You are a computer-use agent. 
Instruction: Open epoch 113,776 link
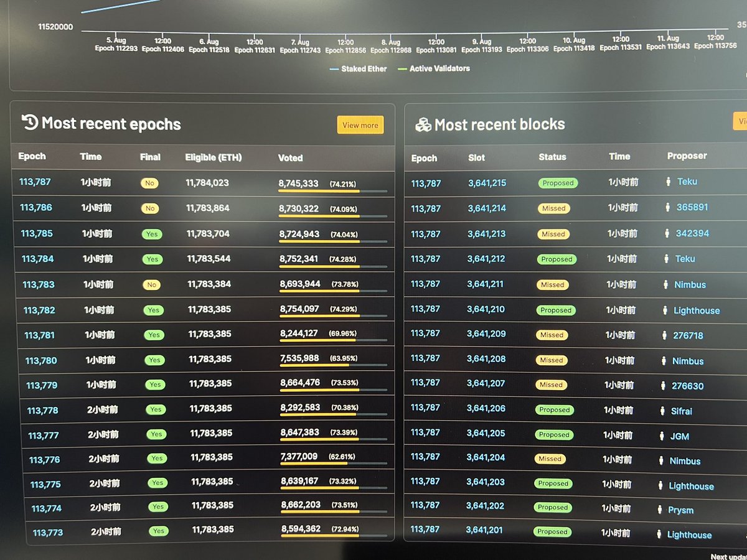[x=45, y=460]
